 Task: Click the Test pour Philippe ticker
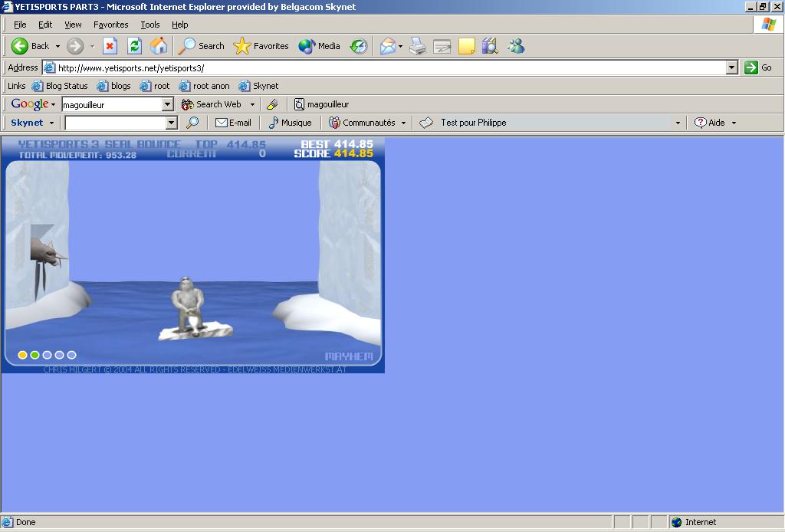tap(474, 123)
